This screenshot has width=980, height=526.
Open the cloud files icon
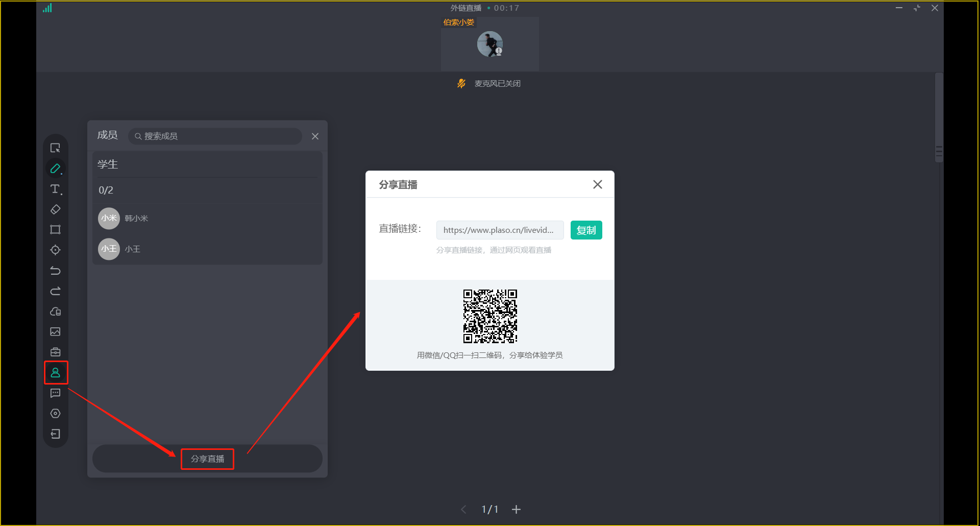55,312
